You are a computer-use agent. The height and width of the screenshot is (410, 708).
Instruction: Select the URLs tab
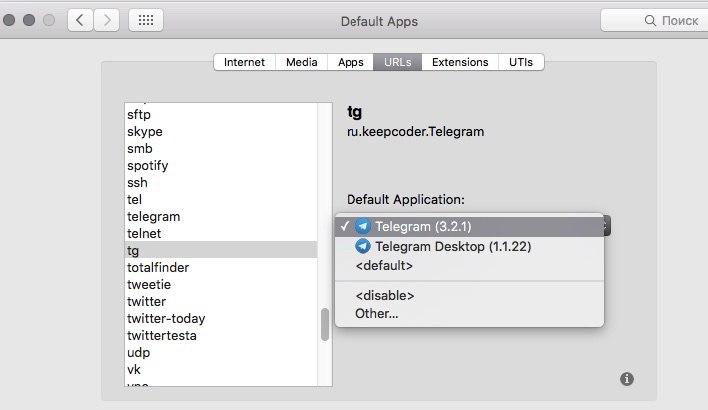[x=397, y=62]
